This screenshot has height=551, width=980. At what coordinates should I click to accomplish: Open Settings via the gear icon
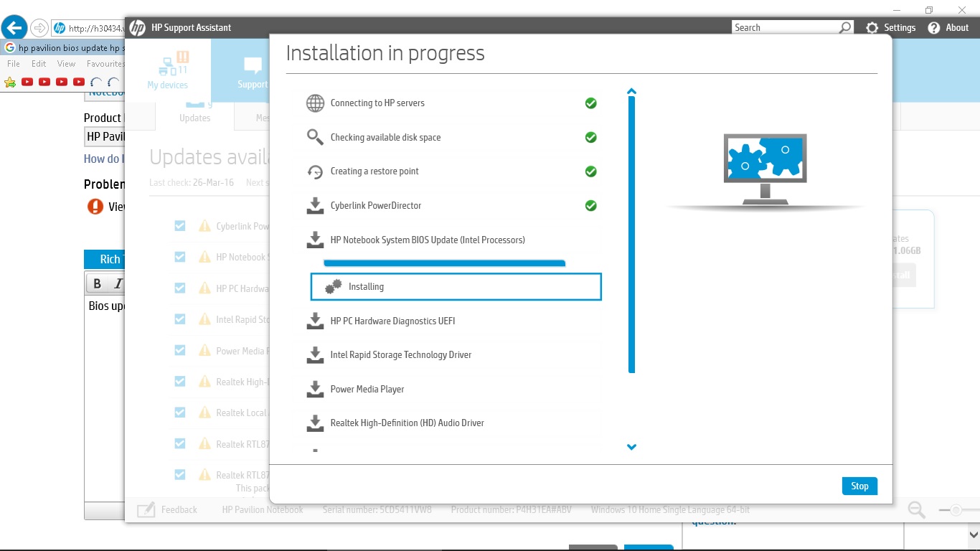pyautogui.click(x=872, y=28)
